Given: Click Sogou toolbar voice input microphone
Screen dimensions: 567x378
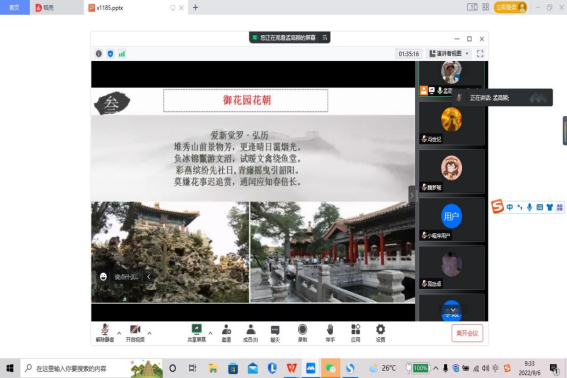Looking at the screenshot, I should pos(529,207).
